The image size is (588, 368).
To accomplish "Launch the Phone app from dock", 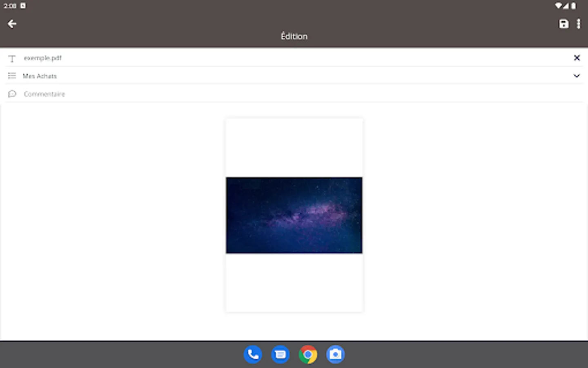I will (253, 355).
